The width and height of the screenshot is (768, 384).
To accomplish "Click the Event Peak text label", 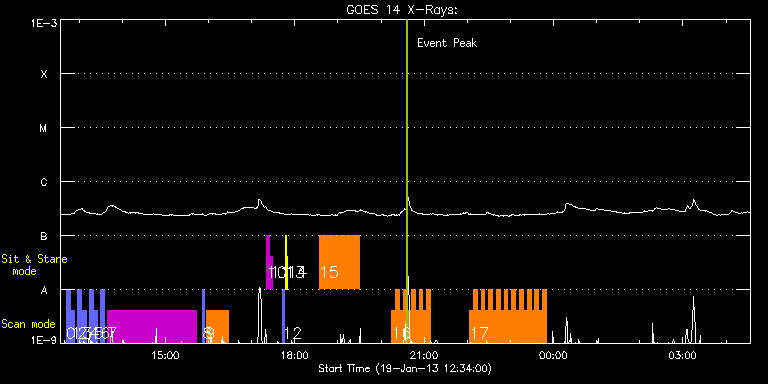I will (x=447, y=43).
